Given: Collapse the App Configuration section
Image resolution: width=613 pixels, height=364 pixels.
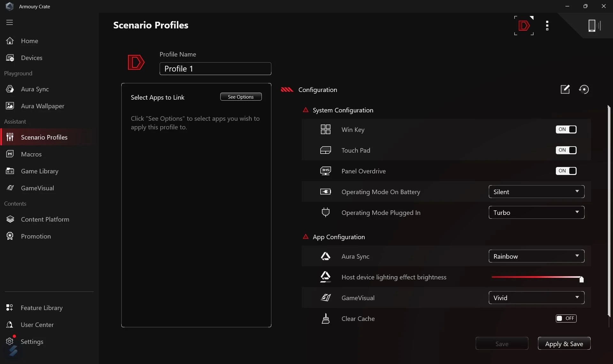Looking at the screenshot, I should point(306,237).
